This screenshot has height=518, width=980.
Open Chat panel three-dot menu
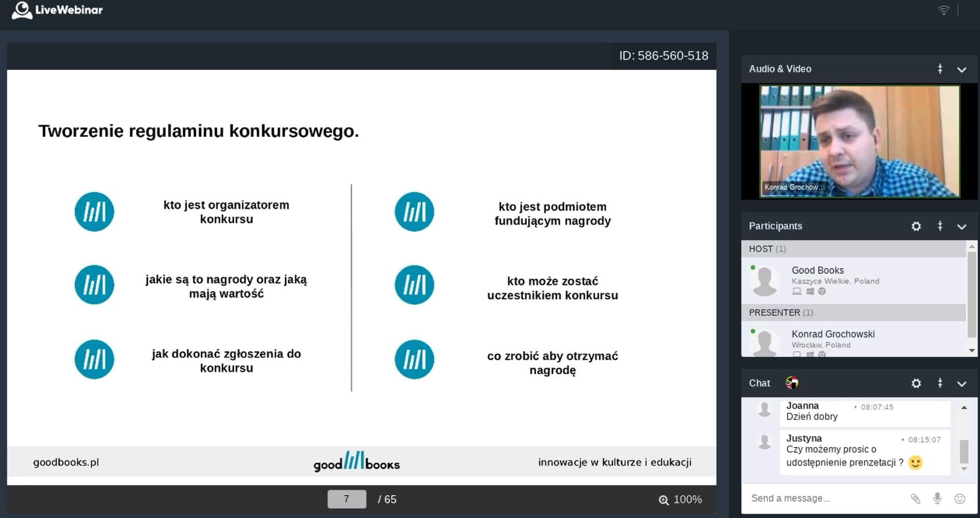coord(940,383)
